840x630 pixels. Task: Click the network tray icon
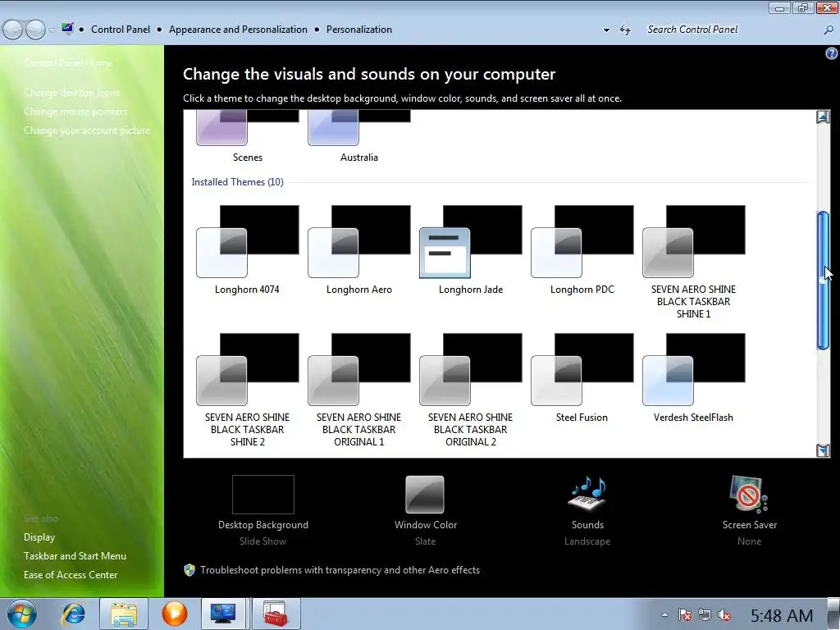point(705,615)
